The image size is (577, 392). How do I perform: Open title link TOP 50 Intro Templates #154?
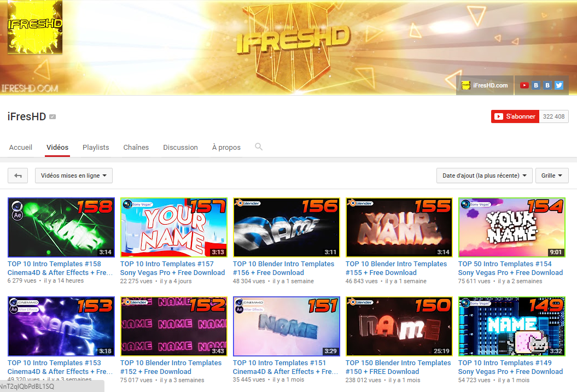(510, 268)
